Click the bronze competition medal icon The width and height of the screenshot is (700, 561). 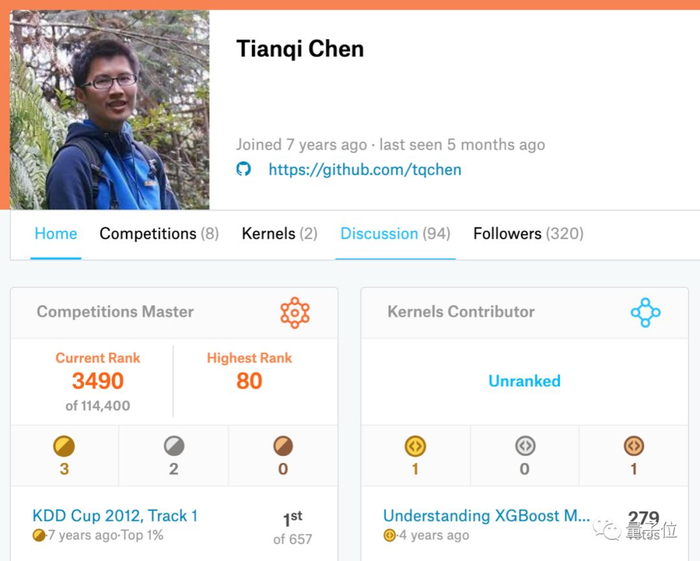pyautogui.click(x=283, y=446)
